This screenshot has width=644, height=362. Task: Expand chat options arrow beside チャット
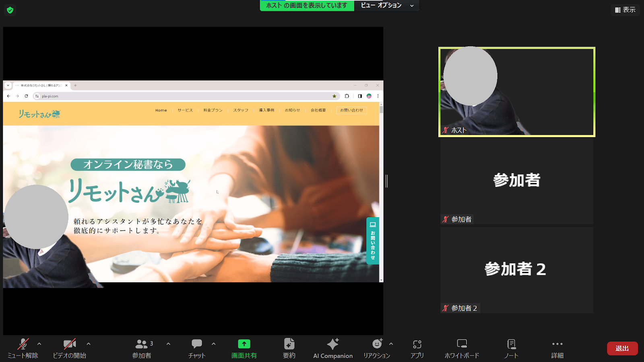pos(214,344)
